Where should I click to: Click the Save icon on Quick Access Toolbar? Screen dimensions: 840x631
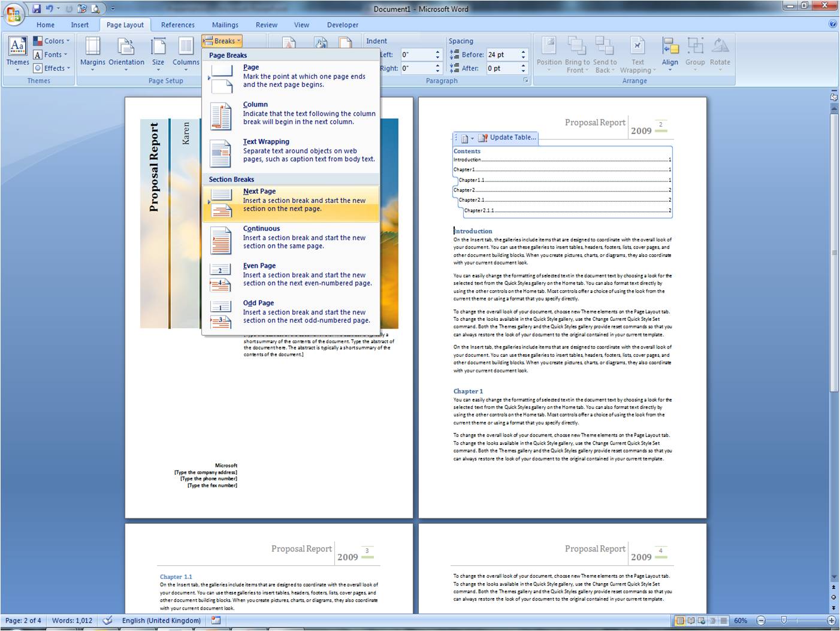pos(37,8)
